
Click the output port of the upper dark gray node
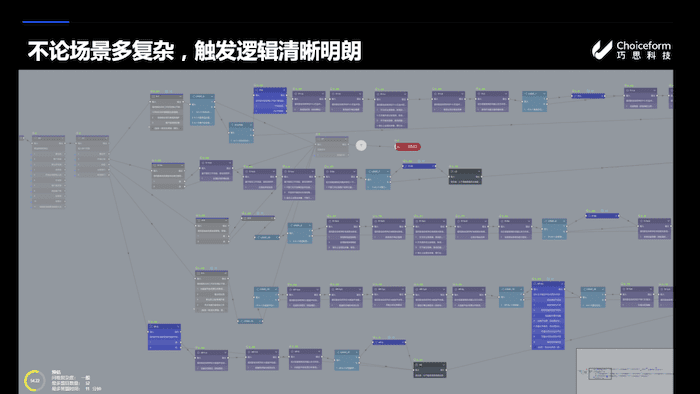pos(481,177)
